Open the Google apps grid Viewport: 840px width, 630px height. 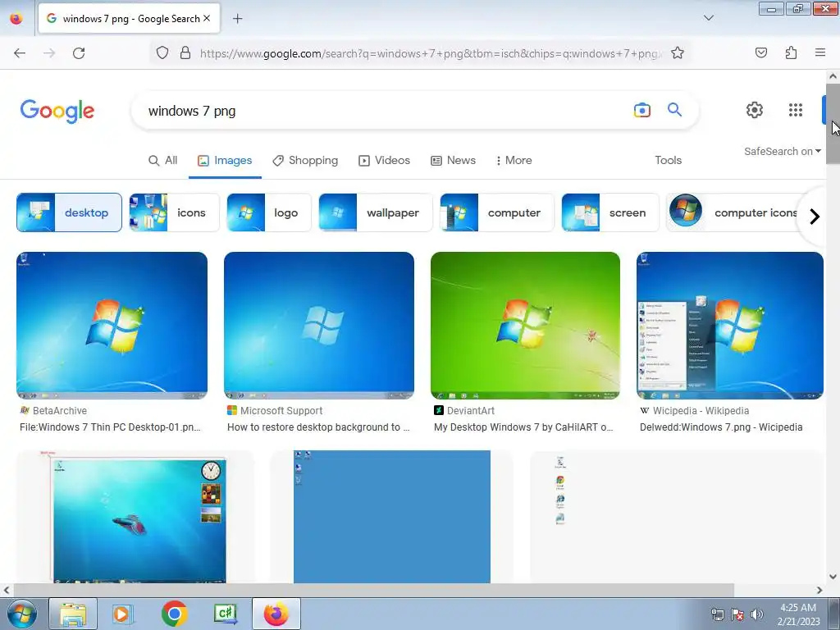[x=796, y=110]
